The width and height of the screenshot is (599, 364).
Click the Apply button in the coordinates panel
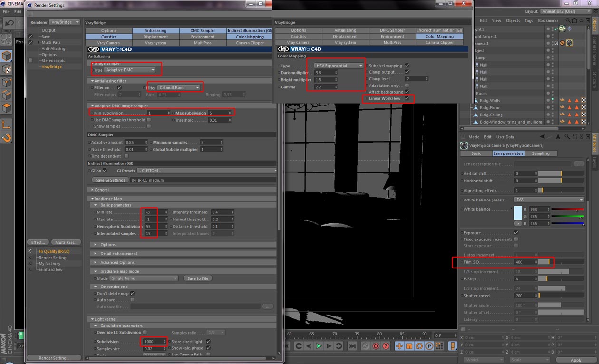[x=576, y=360]
